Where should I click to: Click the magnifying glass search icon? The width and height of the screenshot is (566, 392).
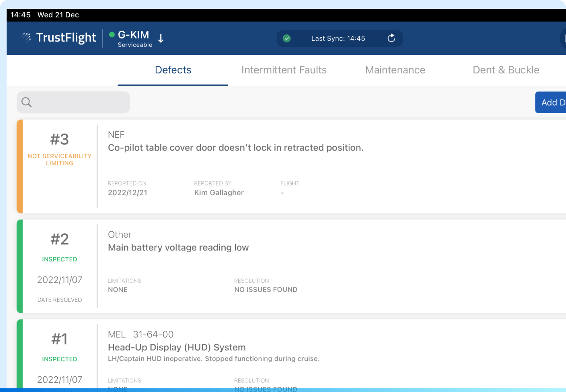(26, 102)
